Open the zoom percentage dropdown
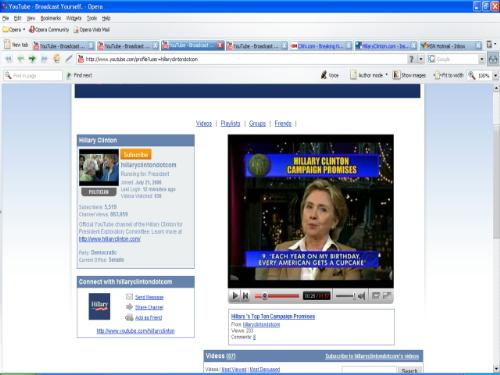This screenshot has height=375, width=500. click(x=495, y=76)
